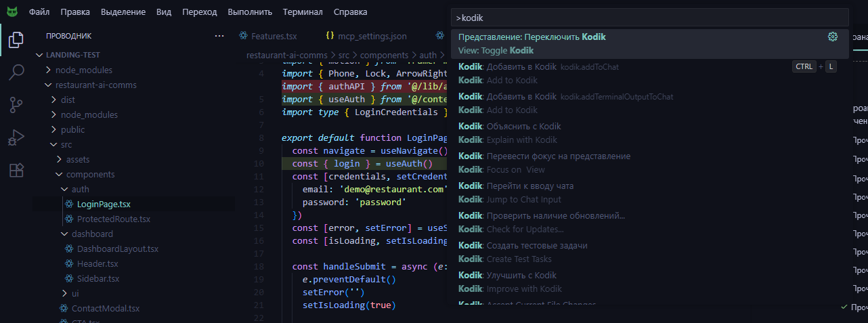Open the Search view in the activity bar
868x323 pixels.
[x=16, y=72]
